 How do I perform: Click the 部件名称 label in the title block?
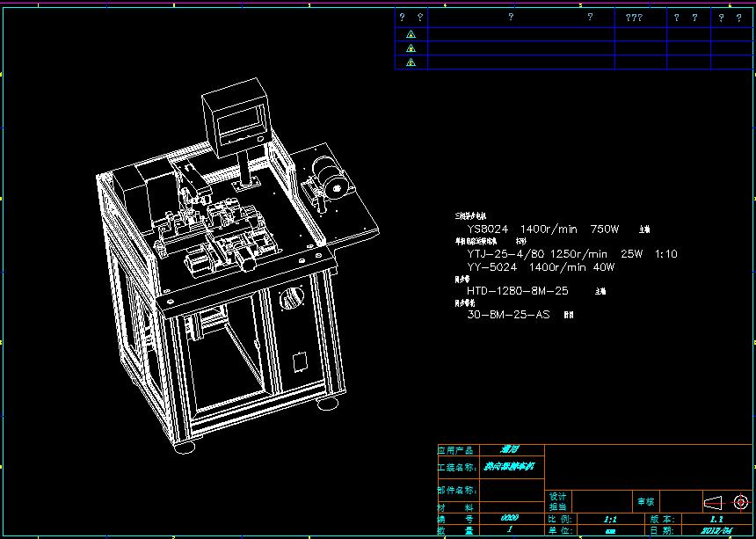(457, 491)
